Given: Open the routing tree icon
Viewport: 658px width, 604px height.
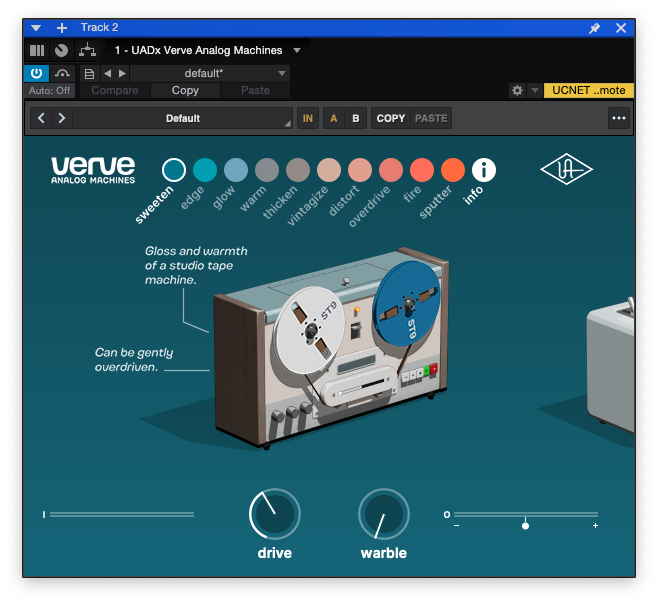Looking at the screenshot, I should [x=87, y=50].
